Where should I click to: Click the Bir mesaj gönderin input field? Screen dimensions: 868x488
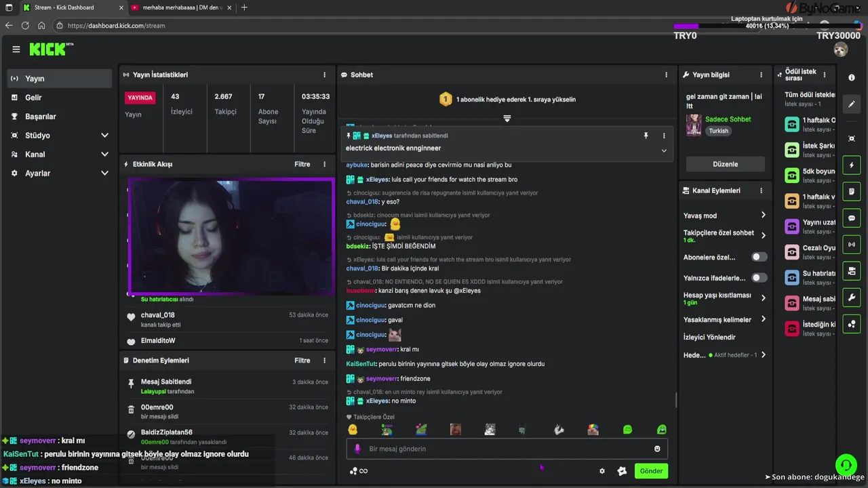pyautogui.click(x=507, y=449)
